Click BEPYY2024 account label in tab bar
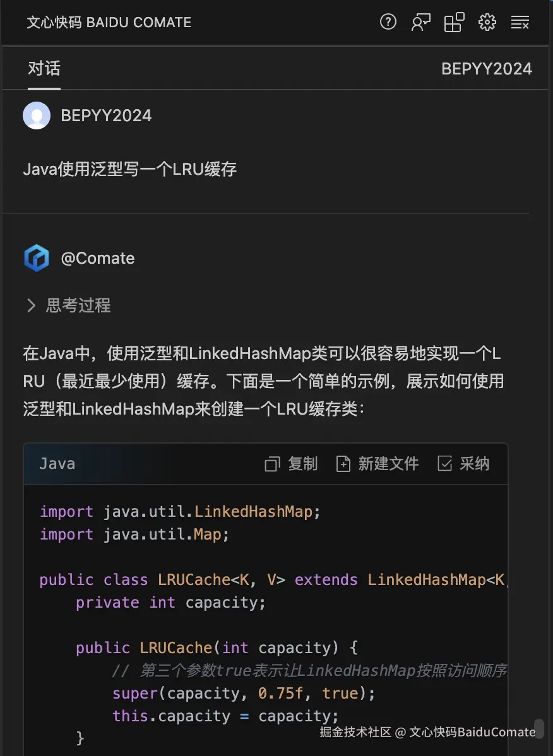This screenshot has width=553, height=756. (486, 68)
